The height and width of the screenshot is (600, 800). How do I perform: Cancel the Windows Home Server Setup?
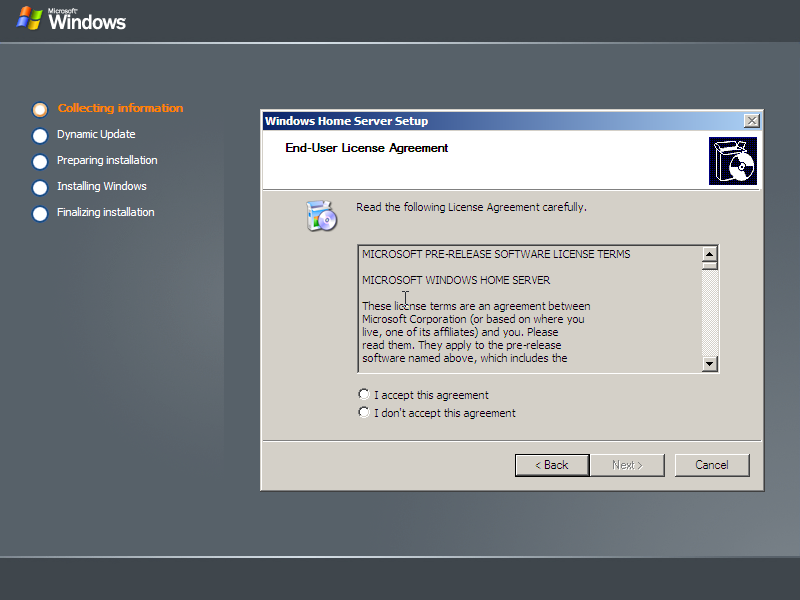click(712, 465)
